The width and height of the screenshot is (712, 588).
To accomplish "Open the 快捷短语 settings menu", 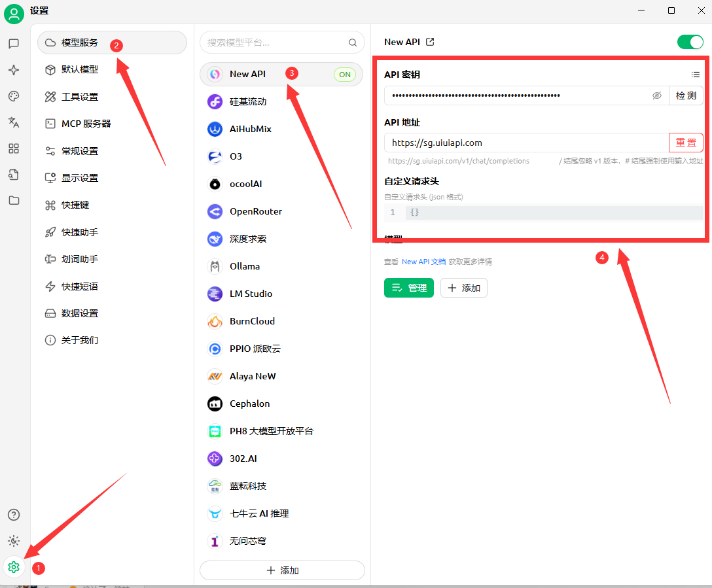I will [112, 286].
